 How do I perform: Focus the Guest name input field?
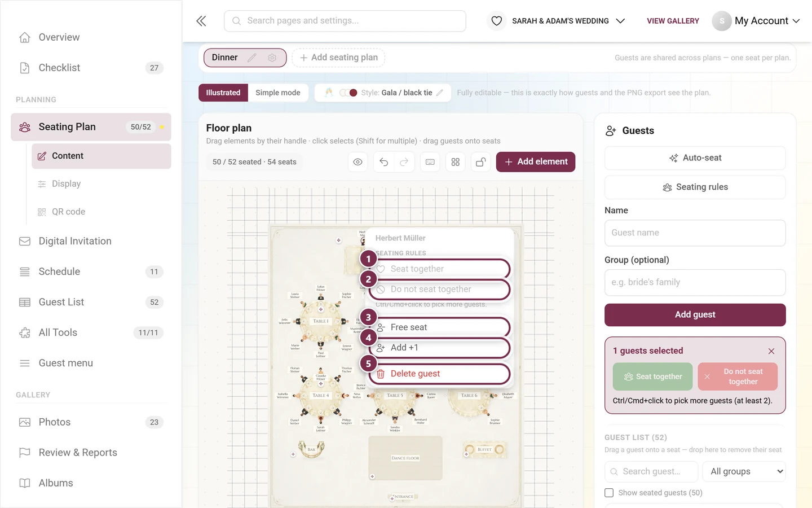tap(695, 233)
